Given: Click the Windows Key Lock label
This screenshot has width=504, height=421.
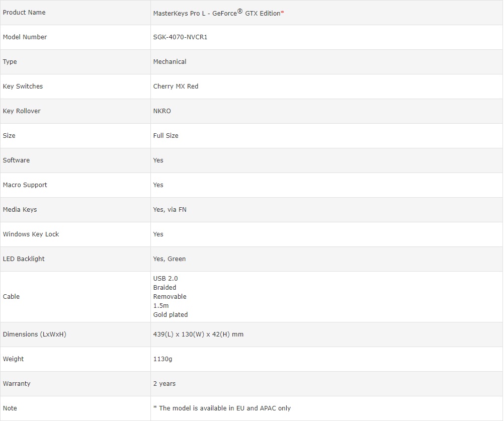Looking at the screenshot, I should (x=31, y=234).
